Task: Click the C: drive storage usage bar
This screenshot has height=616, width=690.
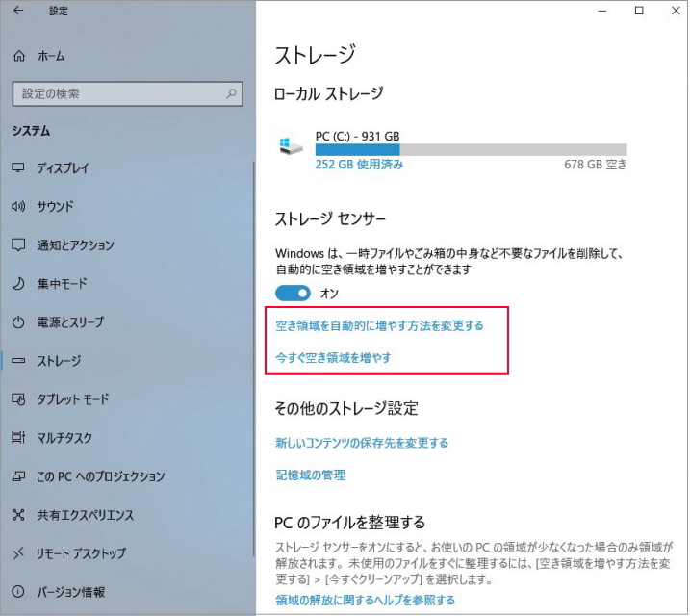Action: [x=471, y=149]
